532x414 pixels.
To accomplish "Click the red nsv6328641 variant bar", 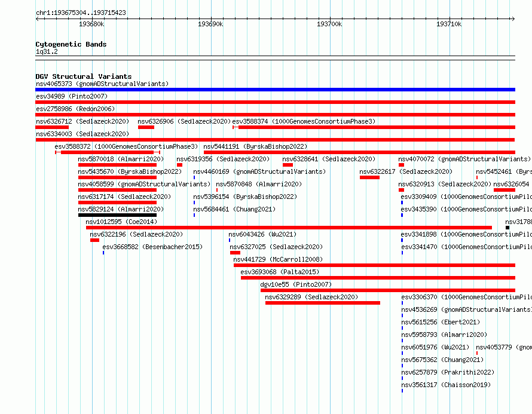I will (288, 165).
